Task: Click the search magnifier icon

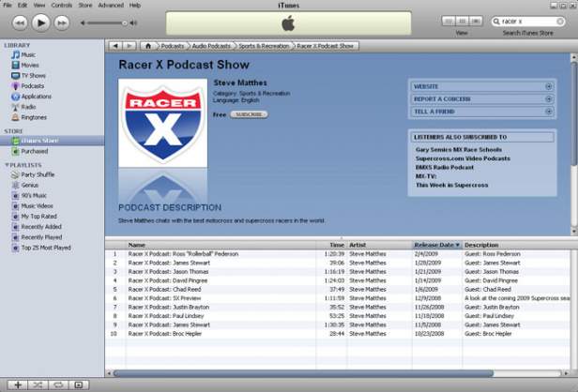Action: [x=496, y=22]
